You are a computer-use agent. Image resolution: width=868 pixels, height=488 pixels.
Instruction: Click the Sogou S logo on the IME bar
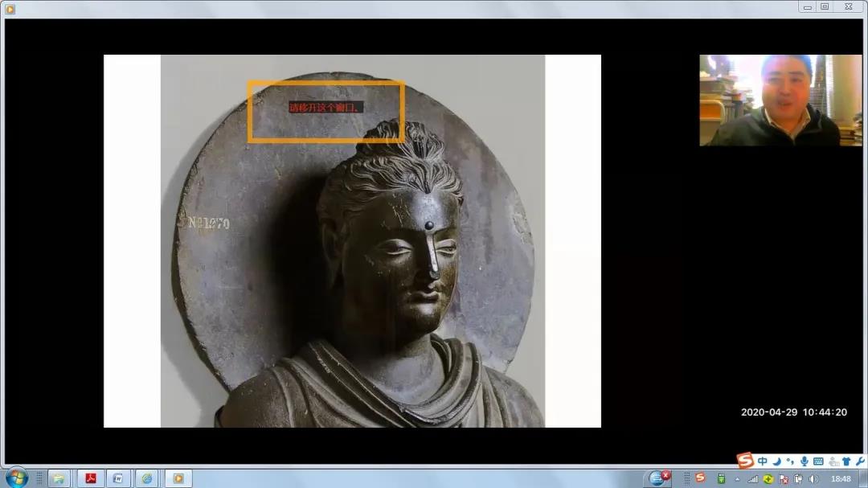745,461
